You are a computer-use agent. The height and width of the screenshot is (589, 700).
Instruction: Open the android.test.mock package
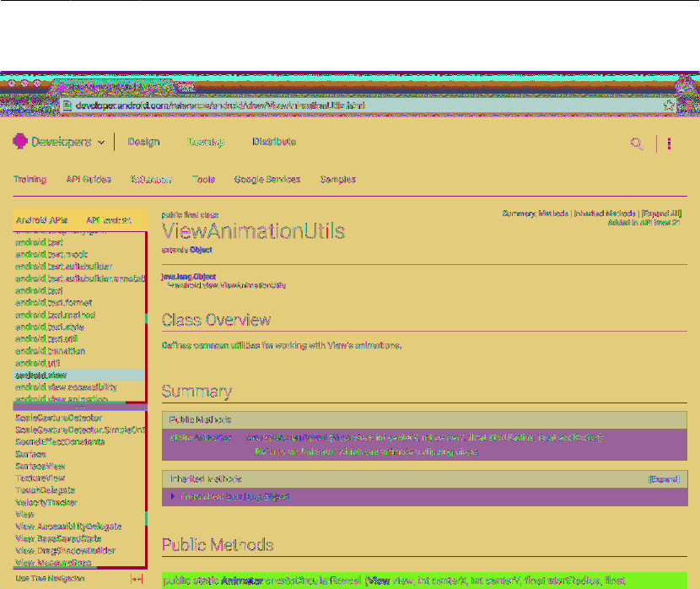(x=51, y=254)
